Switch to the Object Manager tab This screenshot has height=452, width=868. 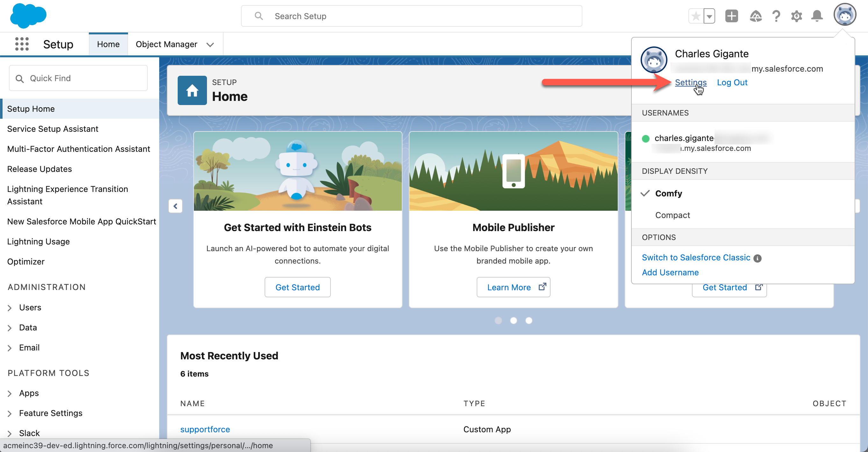click(167, 44)
